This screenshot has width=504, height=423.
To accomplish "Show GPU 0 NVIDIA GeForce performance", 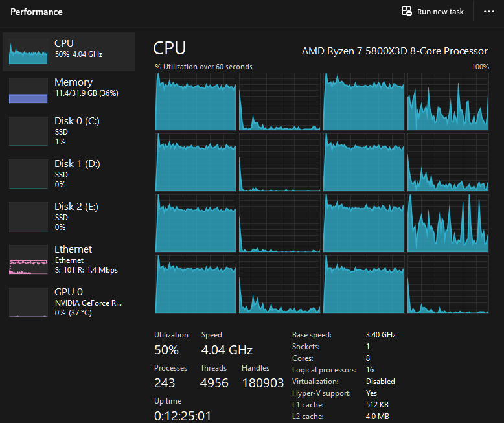I will click(x=69, y=302).
